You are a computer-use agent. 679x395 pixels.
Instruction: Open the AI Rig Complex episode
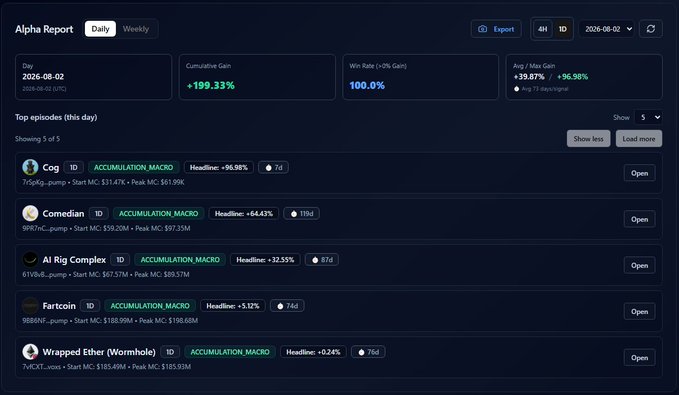640,265
